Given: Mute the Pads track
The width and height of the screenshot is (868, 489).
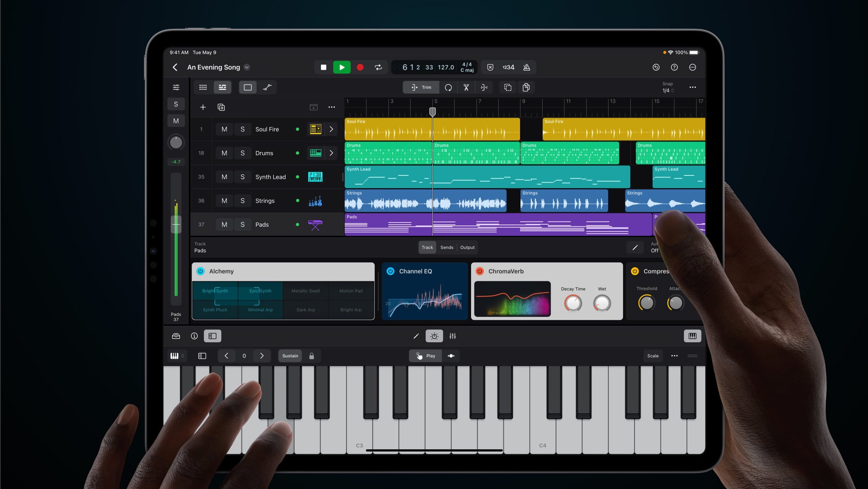Looking at the screenshot, I should pyautogui.click(x=224, y=224).
